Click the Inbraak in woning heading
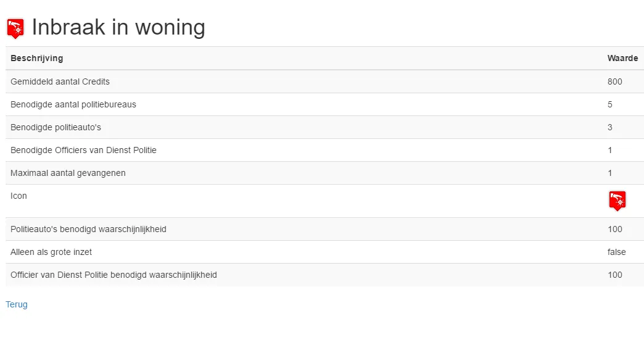This screenshot has width=644, height=342. 118,28
